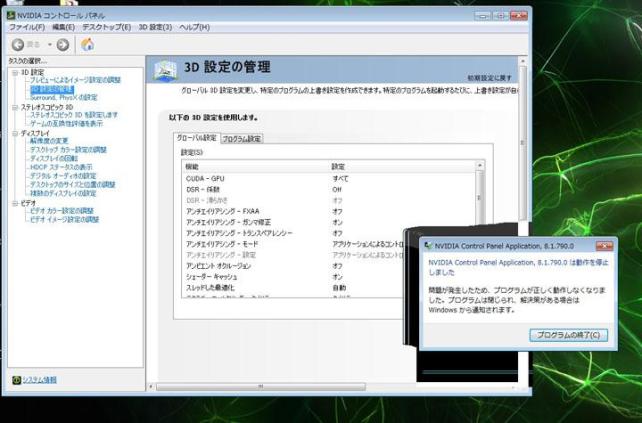The height and width of the screenshot is (423, 642).
Task: Open the デスクトップ(E) menu
Action: (x=106, y=27)
